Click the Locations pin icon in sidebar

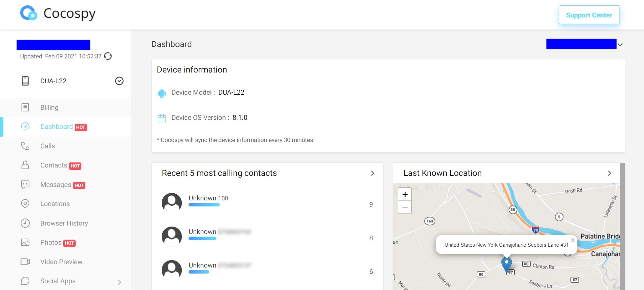25,204
